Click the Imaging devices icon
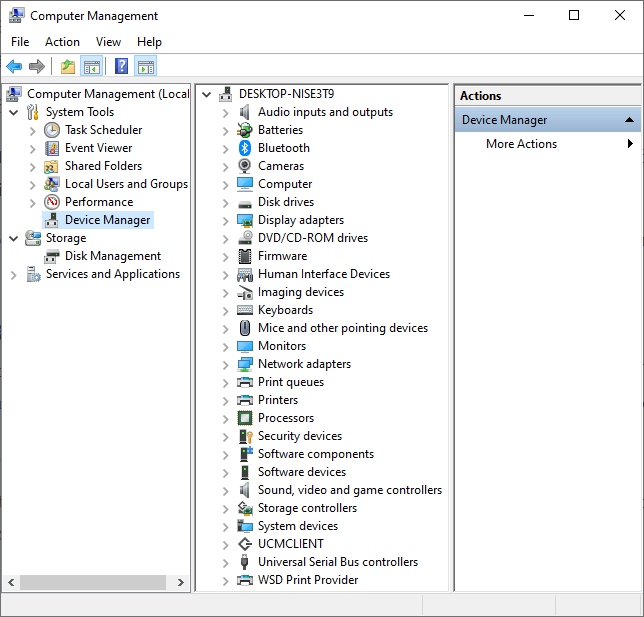644x617 pixels. click(x=245, y=292)
